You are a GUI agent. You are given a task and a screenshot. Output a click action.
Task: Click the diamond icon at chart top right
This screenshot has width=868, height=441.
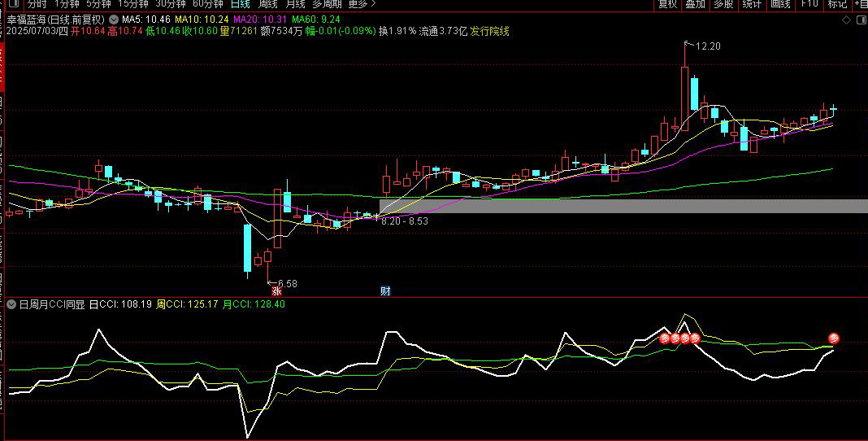tap(846, 20)
